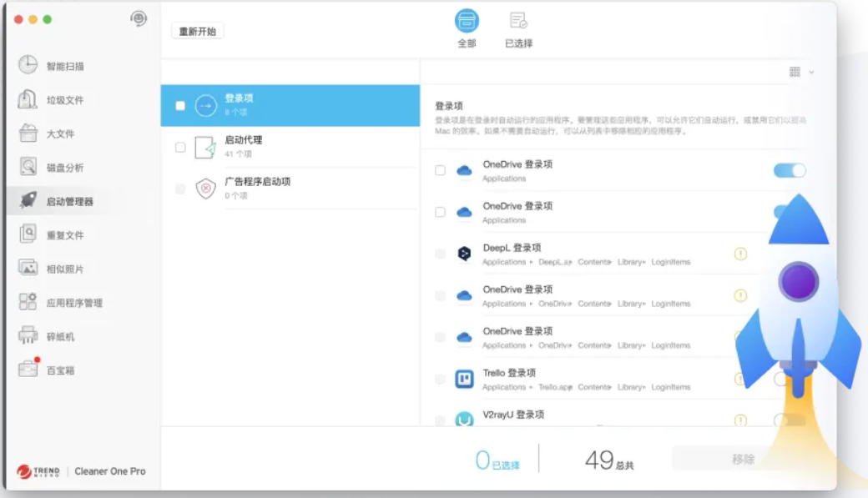Click the Trello app icon
868x498 pixels.
(x=464, y=379)
